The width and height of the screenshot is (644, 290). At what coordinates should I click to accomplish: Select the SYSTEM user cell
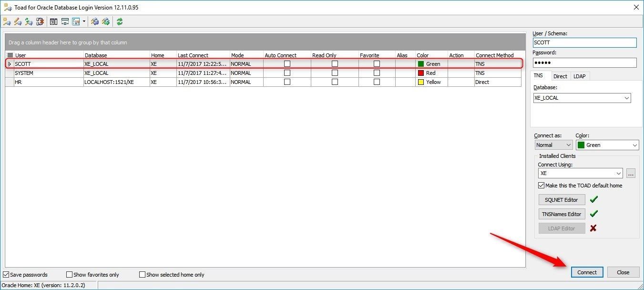click(49, 73)
